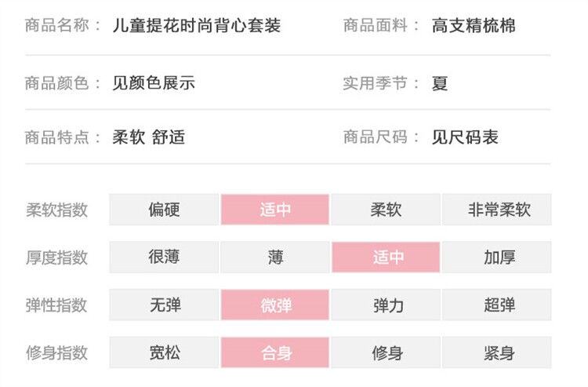Image resolution: width=588 pixels, height=387 pixels.
Task: Select 修身 fit option
Action: pos(387,353)
